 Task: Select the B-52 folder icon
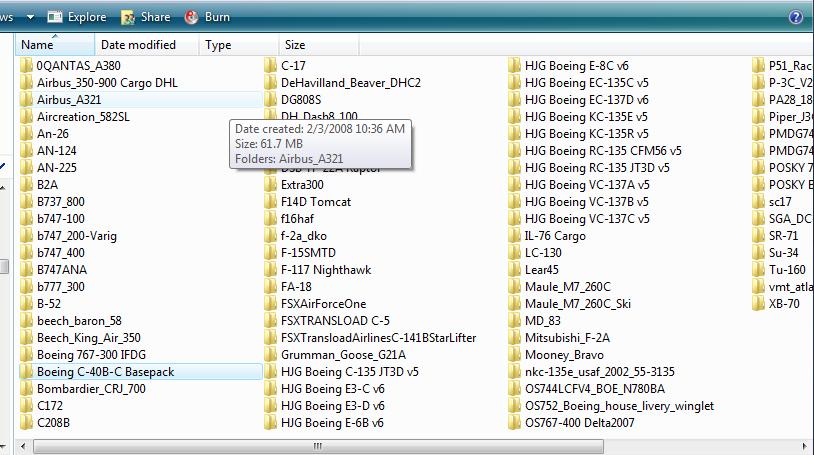pyautogui.click(x=26, y=304)
